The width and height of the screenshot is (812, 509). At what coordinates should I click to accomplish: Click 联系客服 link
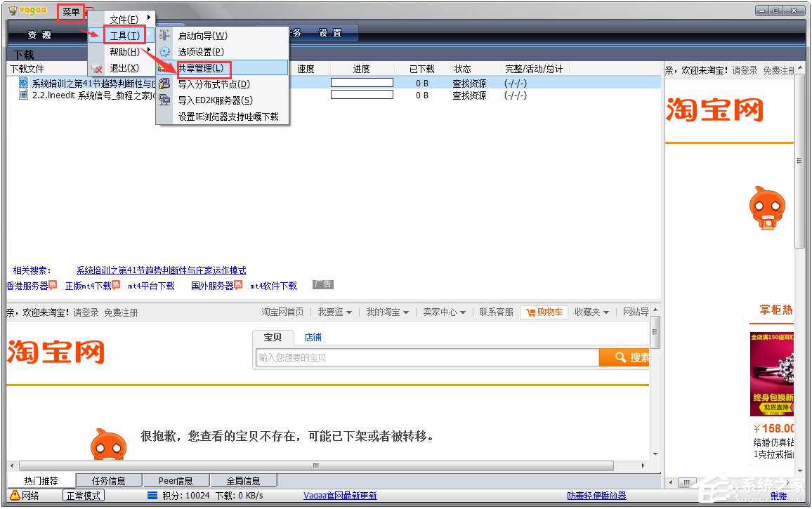(x=496, y=312)
